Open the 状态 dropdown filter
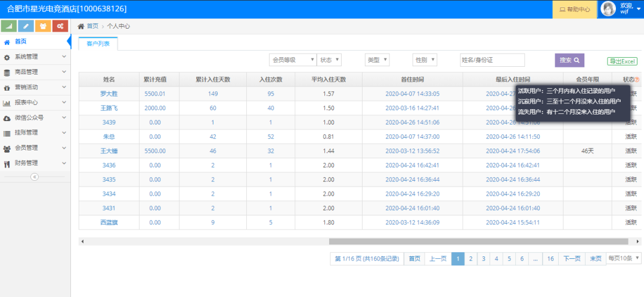The height and width of the screenshot is (297, 644). click(x=329, y=60)
